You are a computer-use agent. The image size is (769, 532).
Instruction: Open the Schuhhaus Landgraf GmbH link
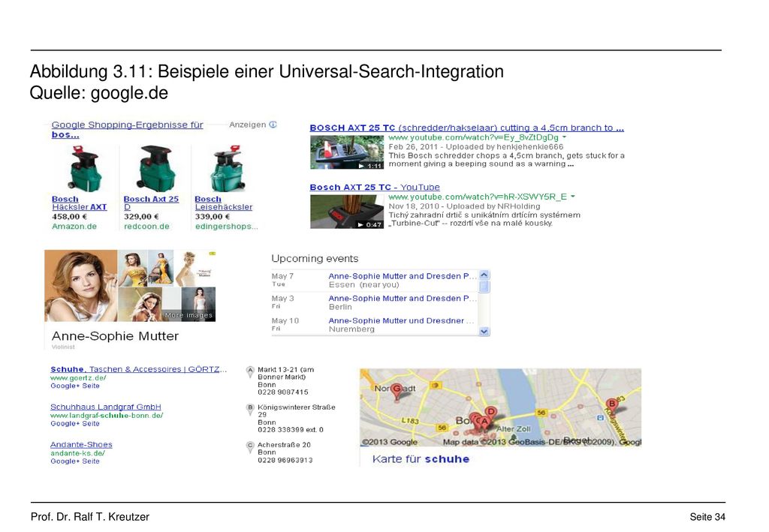(105, 407)
